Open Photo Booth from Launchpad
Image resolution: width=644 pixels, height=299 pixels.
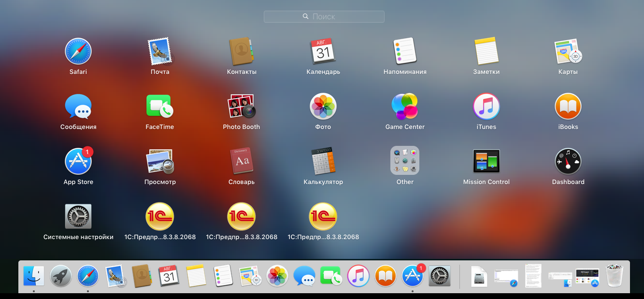pos(241,107)
